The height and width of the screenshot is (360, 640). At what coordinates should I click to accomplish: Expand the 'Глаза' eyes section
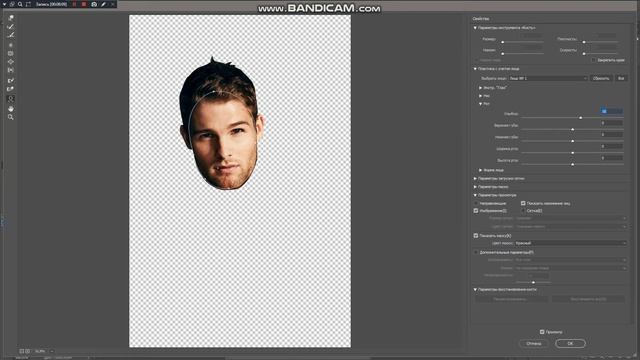point(481,88)
